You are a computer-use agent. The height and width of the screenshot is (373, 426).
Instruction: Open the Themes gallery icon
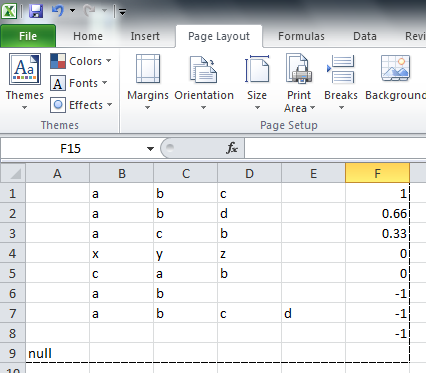pyautogui.click(x=25, y=69)
